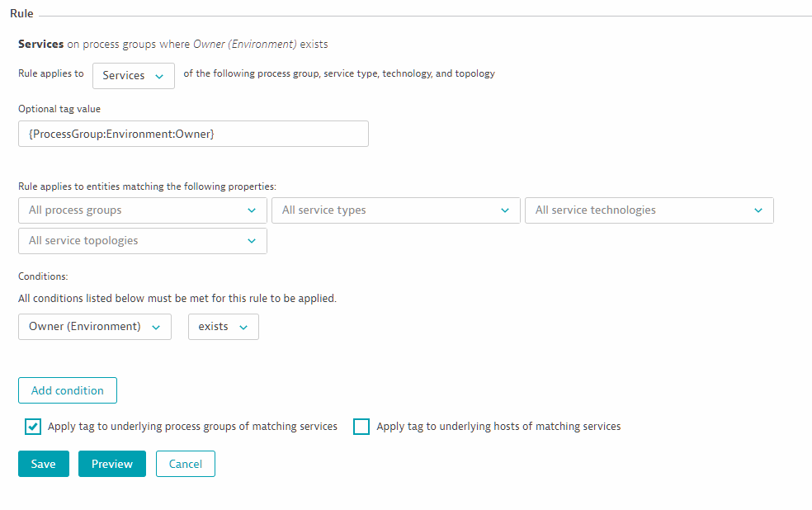The width and height of the screenshot is (812, 510).
Task: Click the chevron next to exists operator
Action: click(x=243, y=328)
